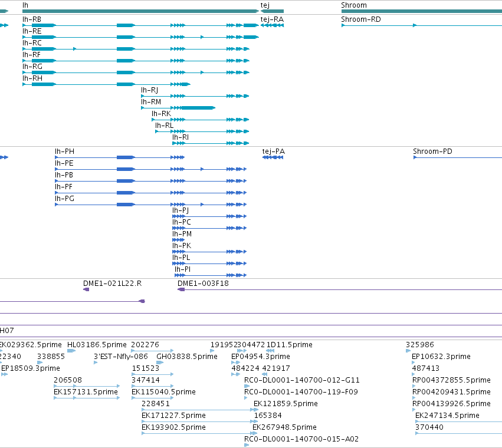502x448 pixels.
Task: Click the Ih-RH transcript label
Action: coord(32,78)
